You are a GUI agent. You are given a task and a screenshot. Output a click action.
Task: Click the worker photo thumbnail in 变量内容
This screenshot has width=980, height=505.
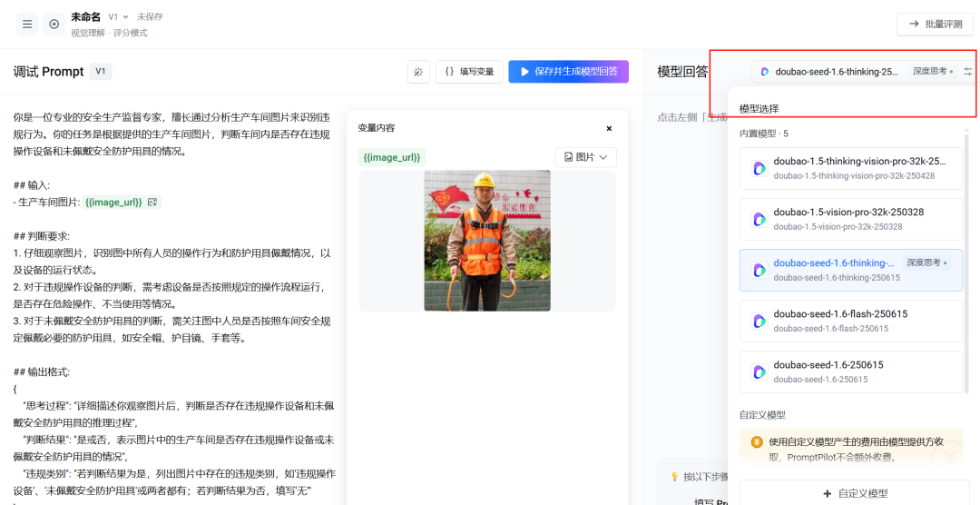487,241
